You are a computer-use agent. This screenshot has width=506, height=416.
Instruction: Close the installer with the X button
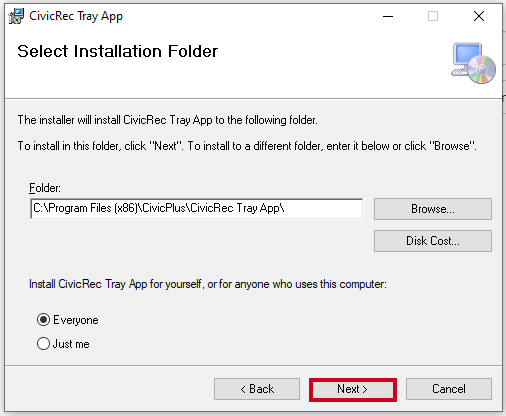coord(479,16)
